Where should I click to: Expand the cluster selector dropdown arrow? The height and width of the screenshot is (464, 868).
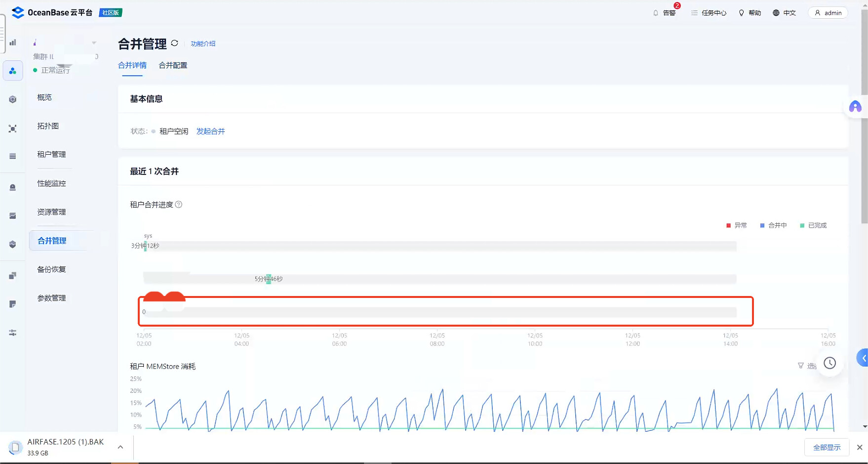94,42
